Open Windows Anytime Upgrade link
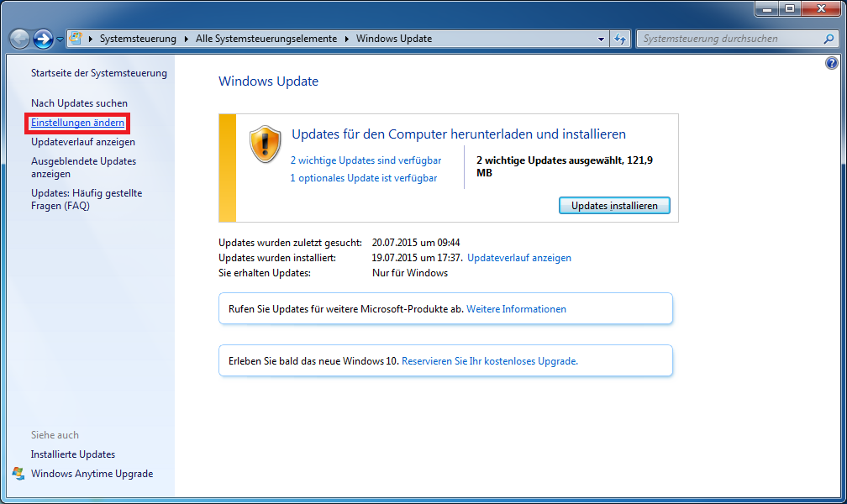Screen dimensions: 847x504 92,474
